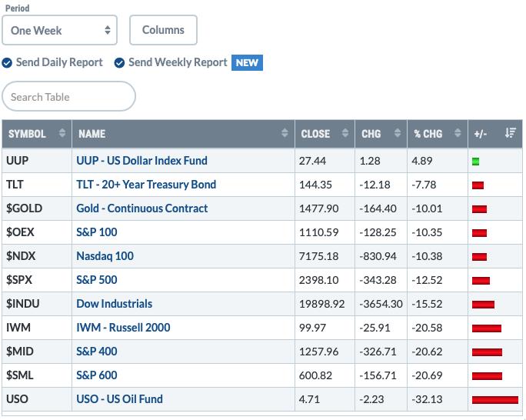Viewport: 526px width, 420px height.
Task: Sort the table by CLOSE column arrows
Action: [345, 133]
